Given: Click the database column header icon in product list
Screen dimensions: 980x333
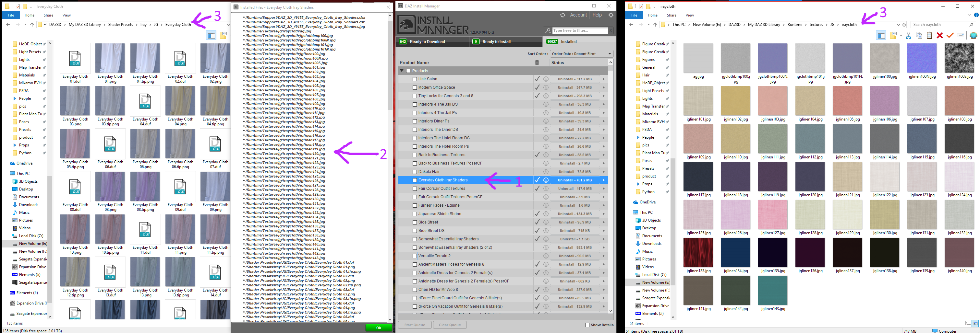Looking at the screenshot, I should [537, 63].
